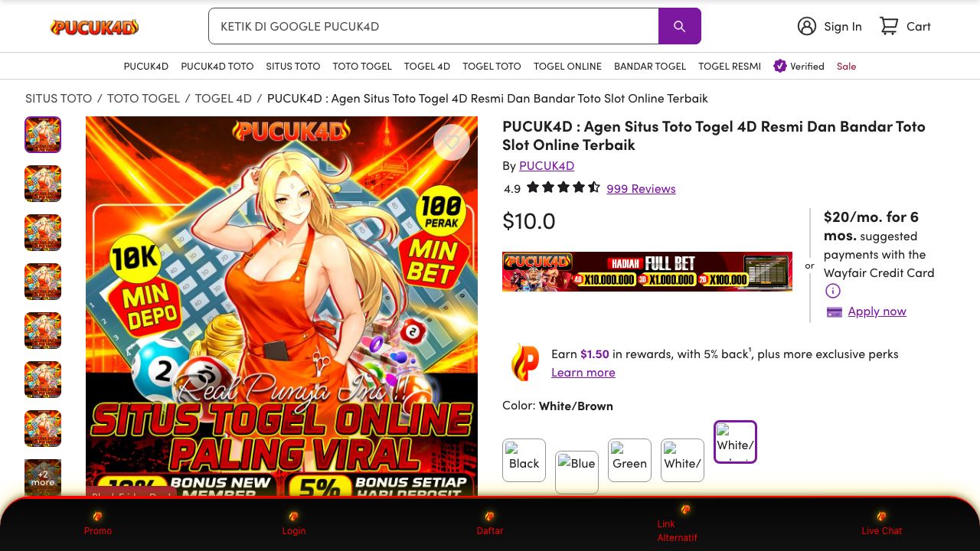Click the Promo bottom bar button
Screen dimensions: 980x551
pos(98,523)
